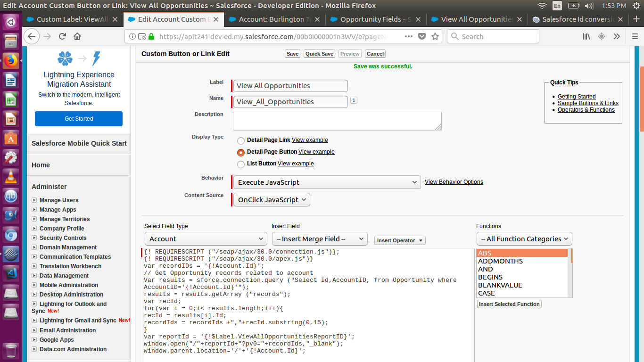Viewport: 644px width, 362px height.
Task: Click the Quick Save button
Action: [319, 54]
